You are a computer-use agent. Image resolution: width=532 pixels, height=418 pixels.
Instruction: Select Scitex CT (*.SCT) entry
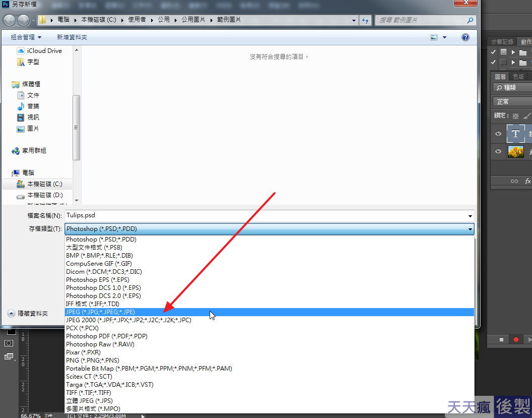[x=270, y=376]
